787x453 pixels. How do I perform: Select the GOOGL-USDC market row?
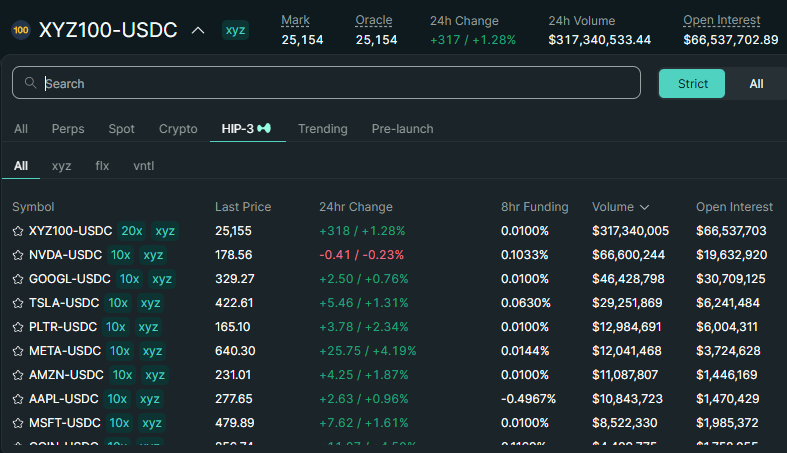coord(394,279)
